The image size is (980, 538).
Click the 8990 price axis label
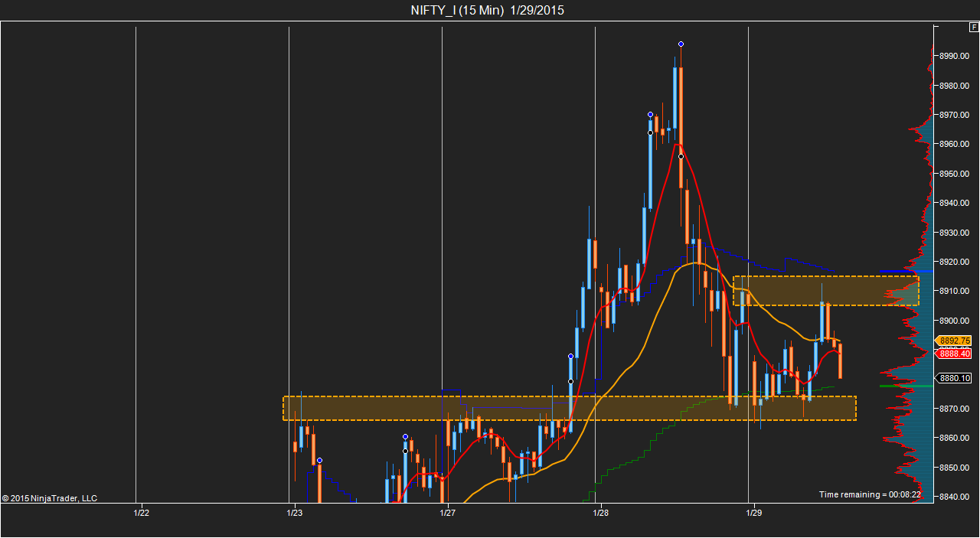tap(954, 56)
